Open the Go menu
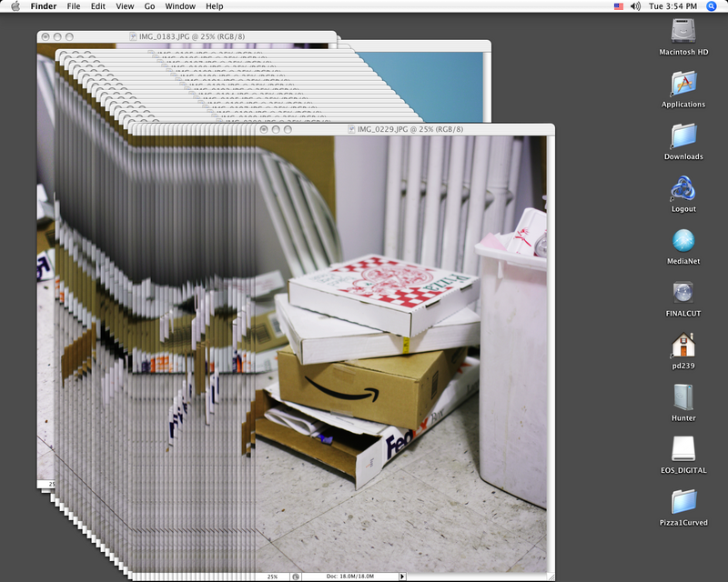Viewport: 728px width, 582px height. [x=149, y=6]
